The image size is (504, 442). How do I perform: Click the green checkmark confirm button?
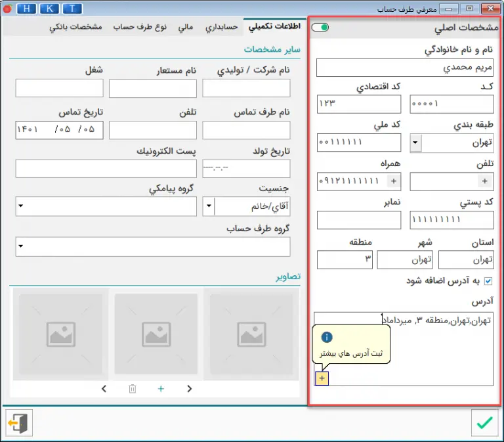tap(484, 423)
